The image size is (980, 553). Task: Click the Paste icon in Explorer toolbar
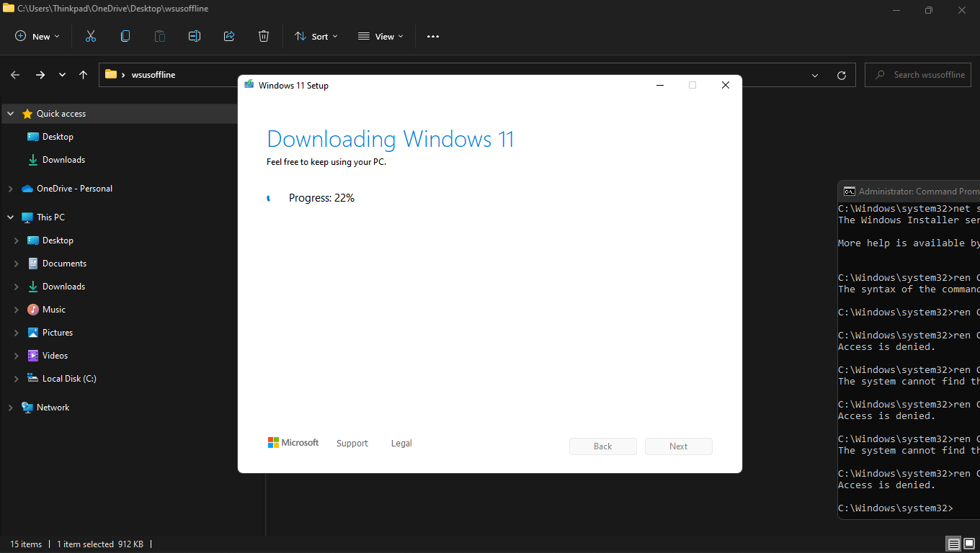pyautogui.click(x=160, y=36)
